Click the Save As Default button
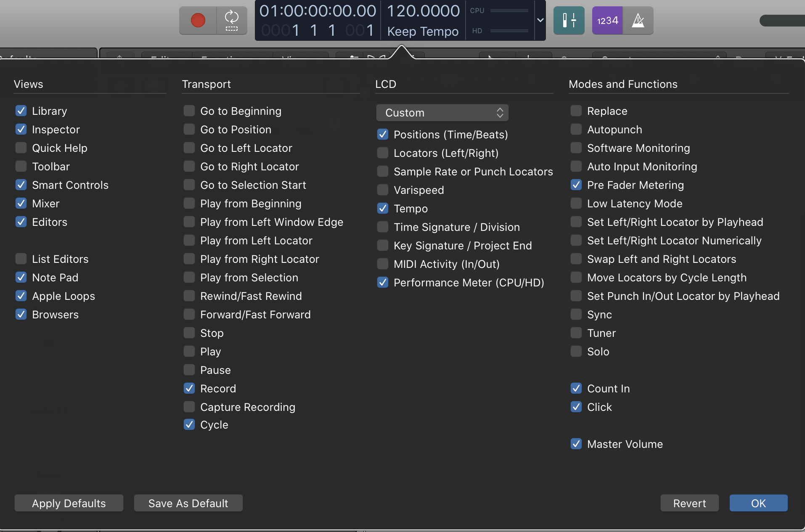 coord(188,503)
